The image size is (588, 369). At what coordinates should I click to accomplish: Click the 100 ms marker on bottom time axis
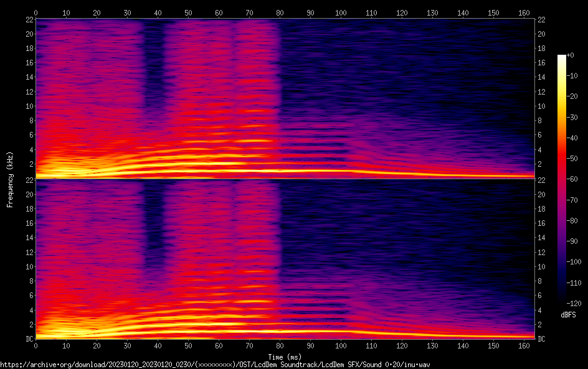[x=341, y=345]
